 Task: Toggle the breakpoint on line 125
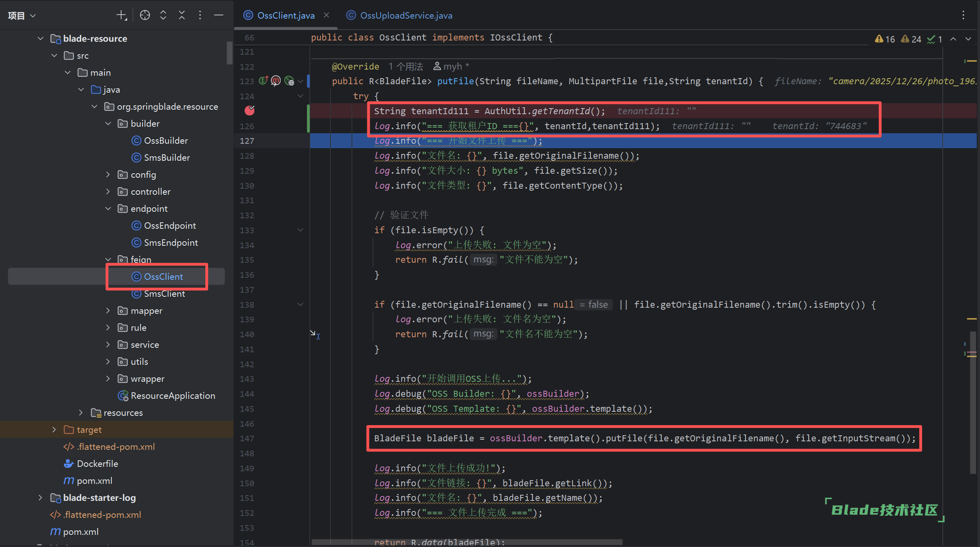point(249,111)
